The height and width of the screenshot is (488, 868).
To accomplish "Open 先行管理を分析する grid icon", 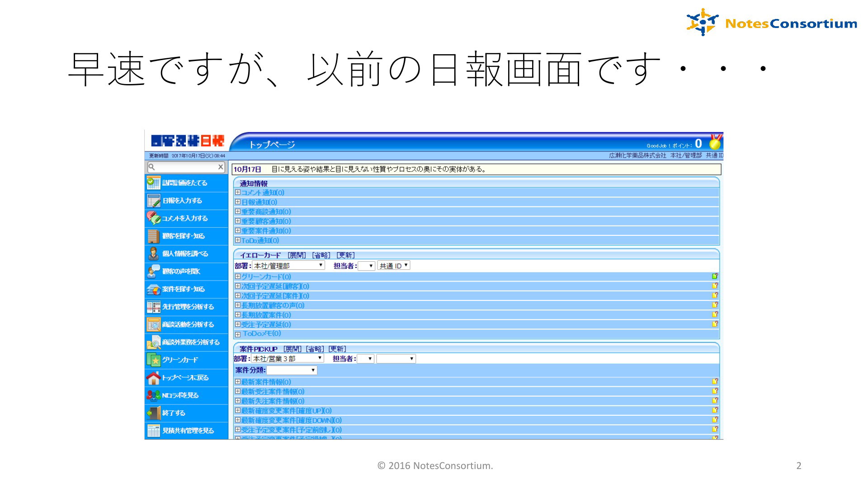I will [153, 307].
